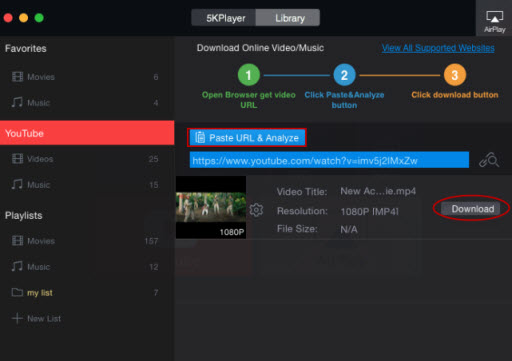The image size is (512, 361).
Task: Open Playlists Movies with 157 items
Action: (x=87, y=241)
